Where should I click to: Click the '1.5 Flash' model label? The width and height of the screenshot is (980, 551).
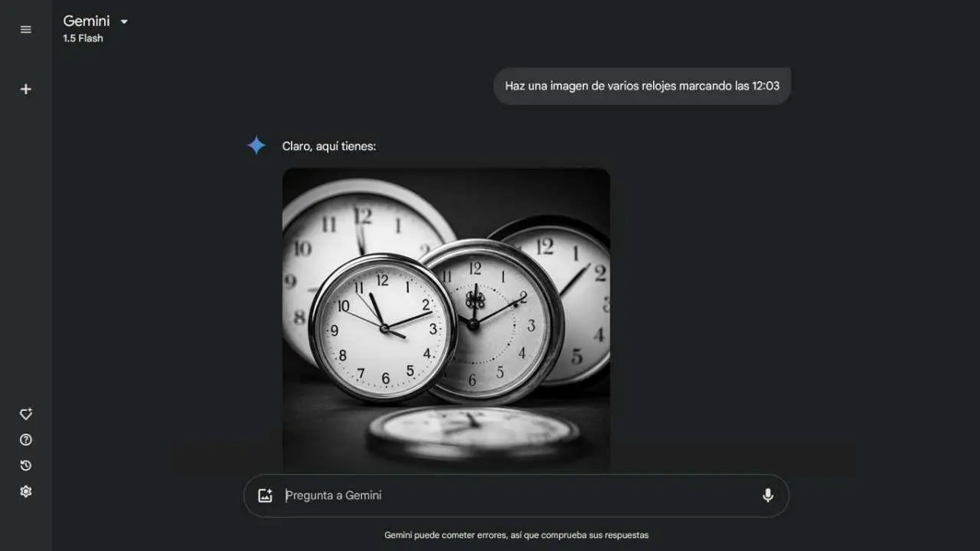[83, 38]
